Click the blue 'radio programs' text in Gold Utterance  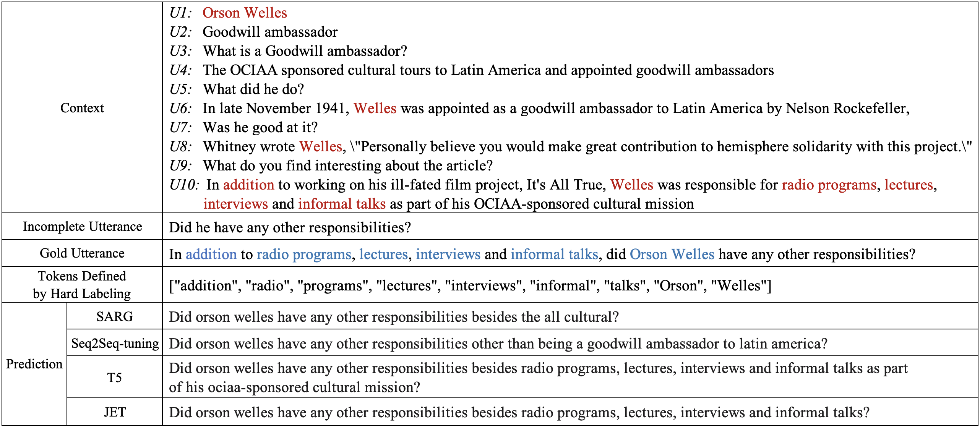(x=303, y=254)
